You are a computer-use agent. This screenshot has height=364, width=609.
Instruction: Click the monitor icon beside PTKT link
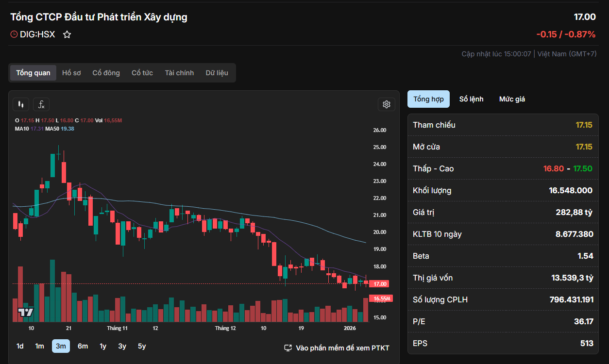[288, 348]
